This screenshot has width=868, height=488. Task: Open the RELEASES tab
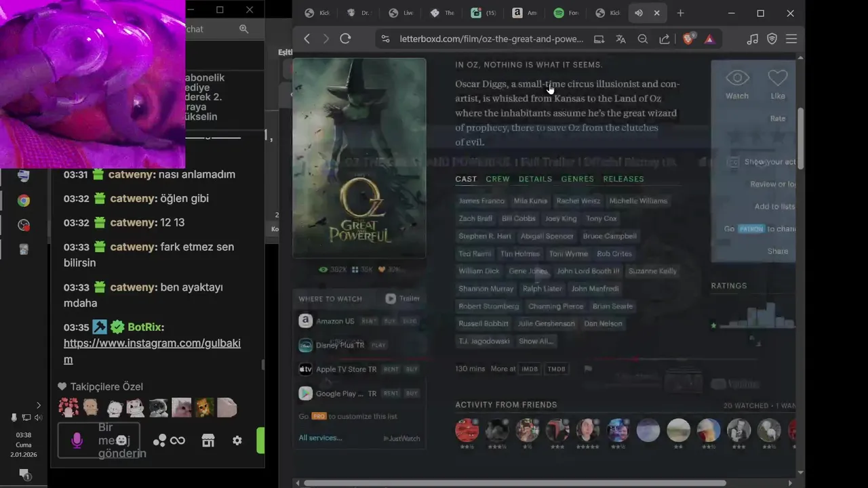(623, 179)
